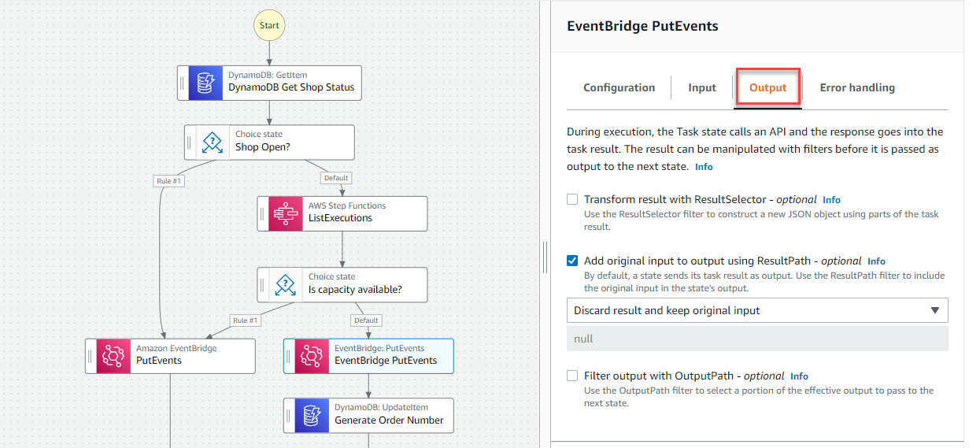This screenshot has height=448, width=980.
Task: Click the Generate Order Number DynamoDB icon
Action: pyautogui.click(x=312, y=416)
